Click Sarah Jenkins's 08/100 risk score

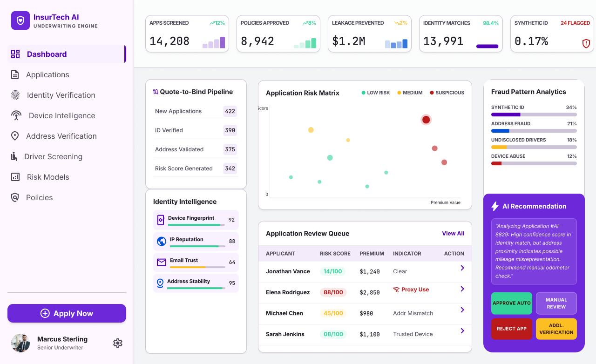pos(333,334)
